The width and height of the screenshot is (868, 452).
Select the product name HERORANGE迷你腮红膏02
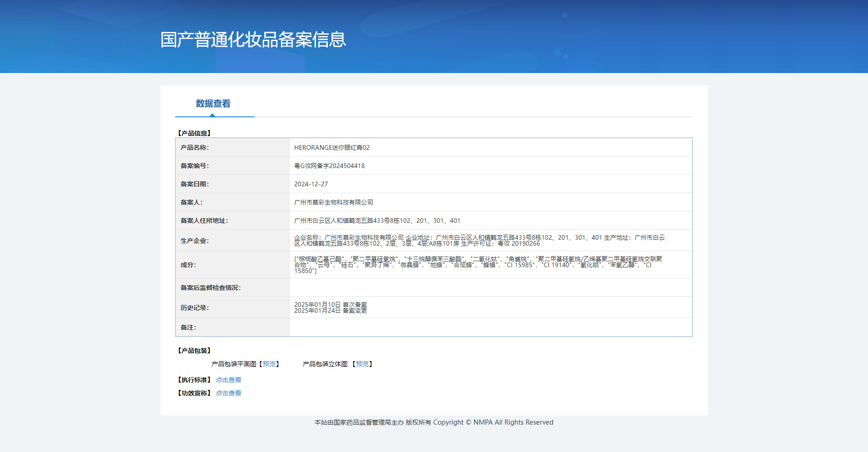pyautogui.click(x=332, y=147)
